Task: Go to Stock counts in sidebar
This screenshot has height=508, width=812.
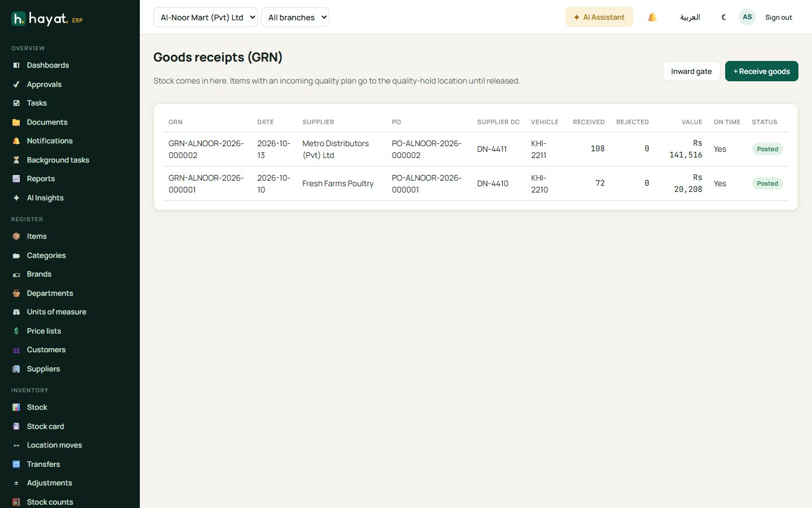Action: tap(50, 502)
